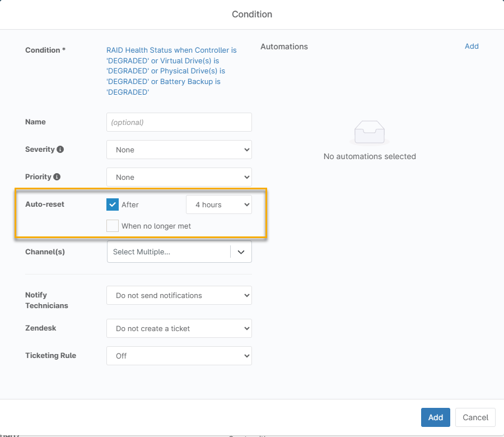Click the Severity info icon
The width and height of the screenshot is (504, 437).
point(60,150)
